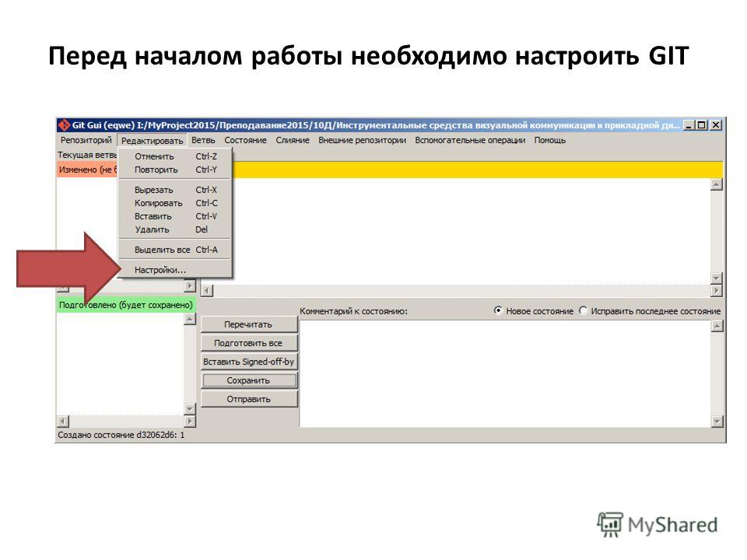747x560 pixels.
Task: Click the unstaged list scroll-right arrow
Action: click(190, 285)
